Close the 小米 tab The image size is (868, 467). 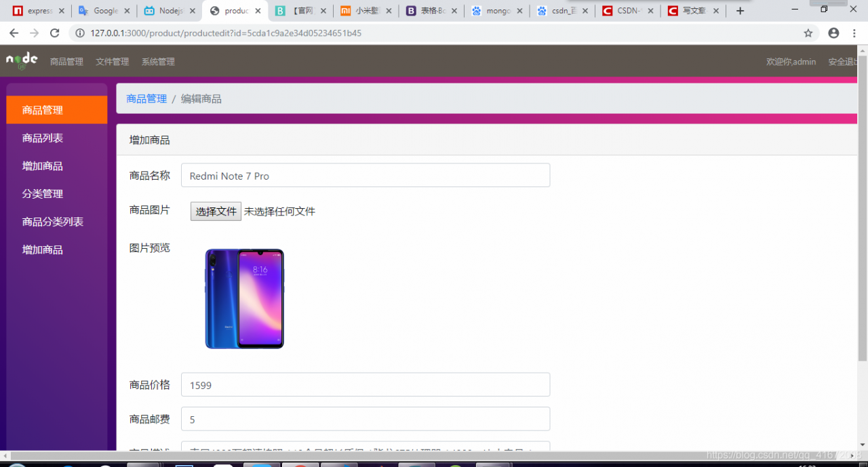click(389, 11)
